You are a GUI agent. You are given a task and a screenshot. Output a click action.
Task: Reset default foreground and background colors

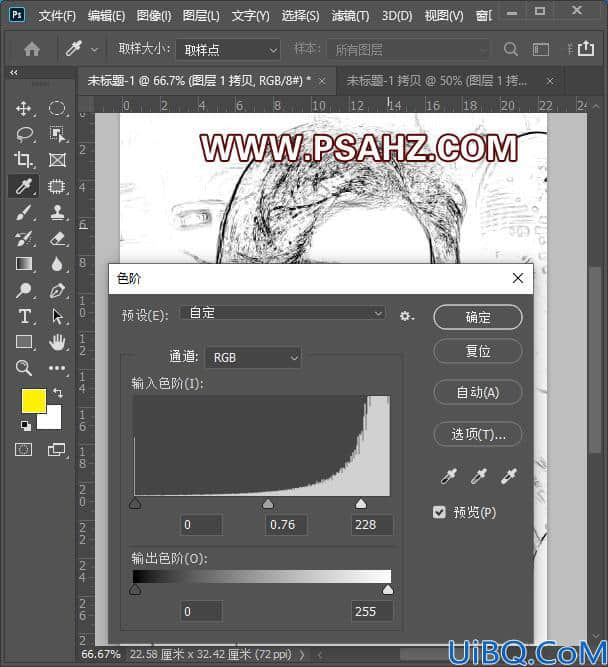26,425
